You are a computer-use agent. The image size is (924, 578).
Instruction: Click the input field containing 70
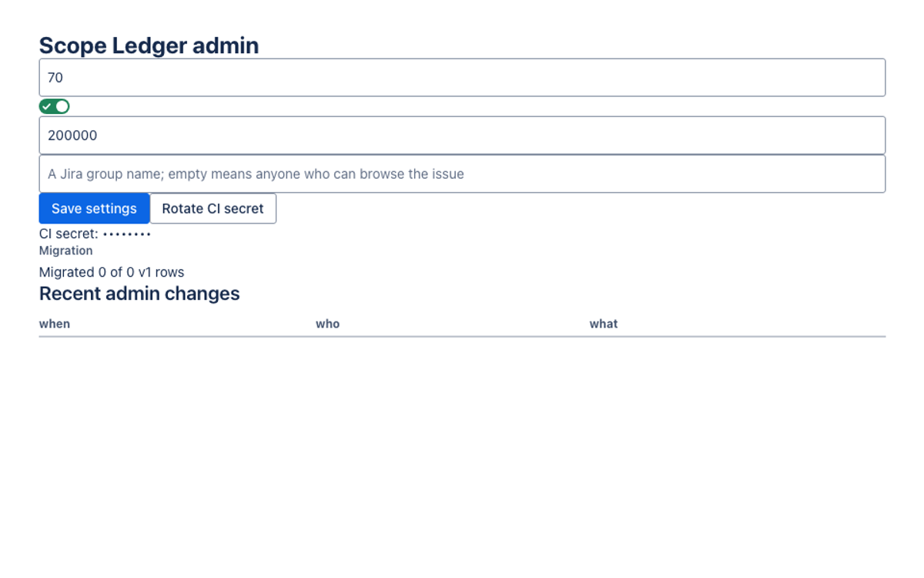tap(462, 78)
